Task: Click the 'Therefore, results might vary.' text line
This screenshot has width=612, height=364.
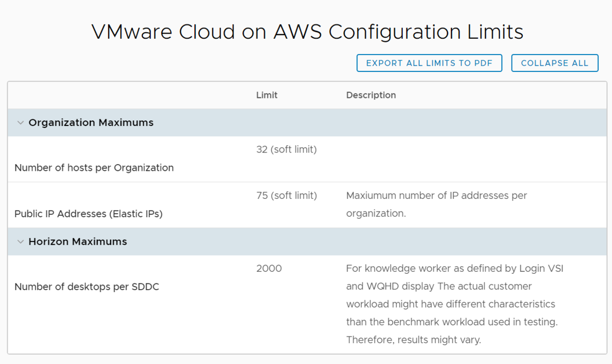Action: coord(413,340)
